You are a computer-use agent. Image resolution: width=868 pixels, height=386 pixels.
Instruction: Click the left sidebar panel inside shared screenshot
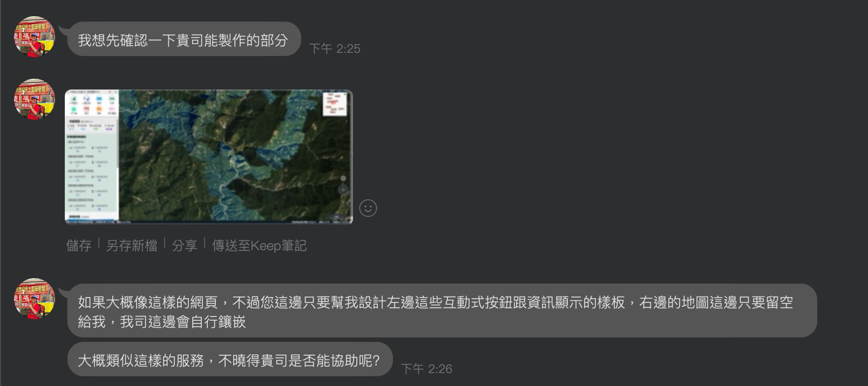click(92, 155)
